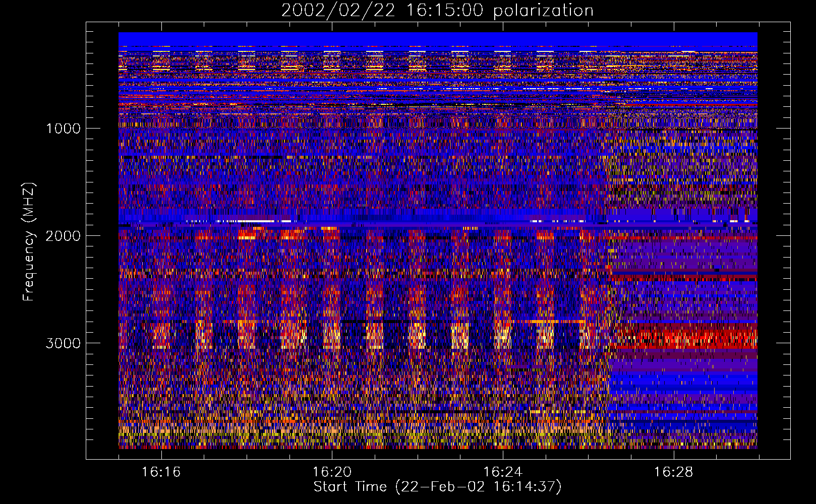Click the '16:24' time axis label
This screenshot has height=504, width=816.
(502, 472)
